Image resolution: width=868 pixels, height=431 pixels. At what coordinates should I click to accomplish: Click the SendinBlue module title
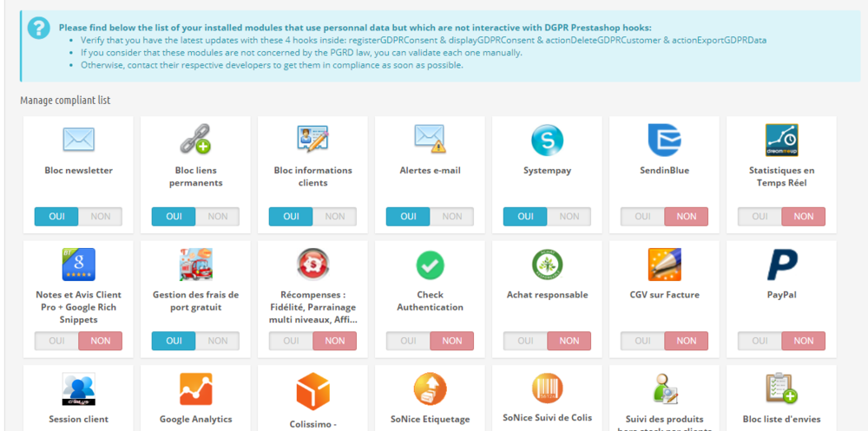(x=664, y=171)
